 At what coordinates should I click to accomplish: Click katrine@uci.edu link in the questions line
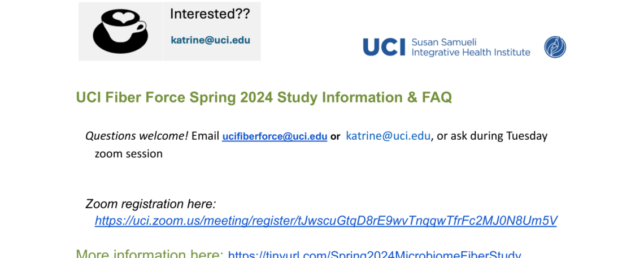click(x=388, y=136)
